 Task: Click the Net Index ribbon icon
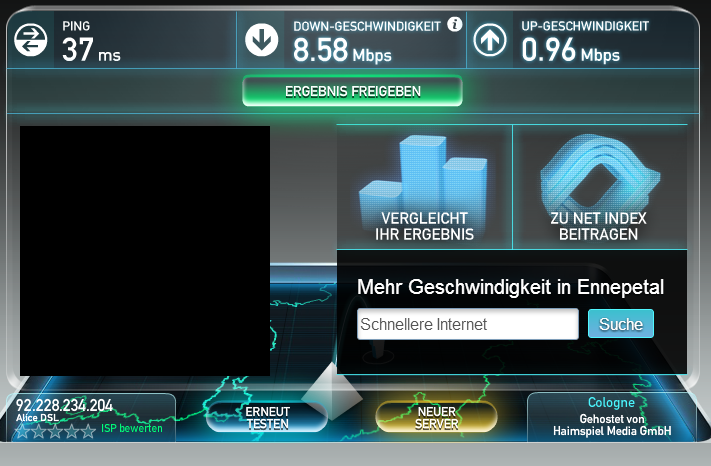coord(599,172)
